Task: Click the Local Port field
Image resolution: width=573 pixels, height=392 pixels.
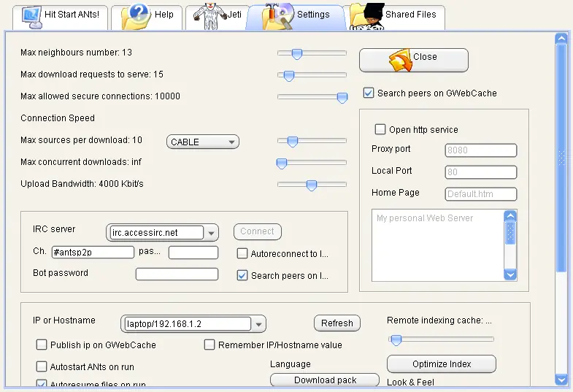Action: (481, 172)
